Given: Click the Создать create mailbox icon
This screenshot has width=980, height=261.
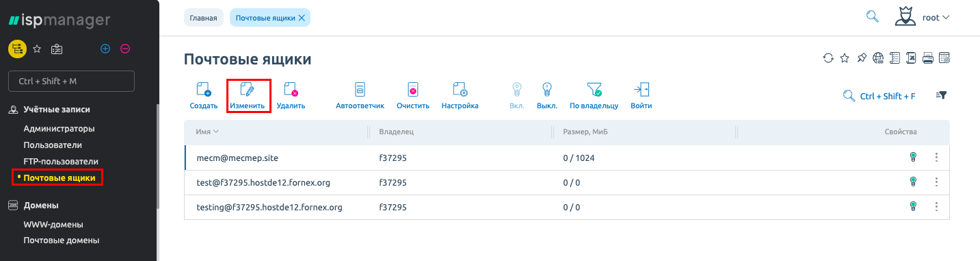Looking at the screenshot, I should (203, 89).
